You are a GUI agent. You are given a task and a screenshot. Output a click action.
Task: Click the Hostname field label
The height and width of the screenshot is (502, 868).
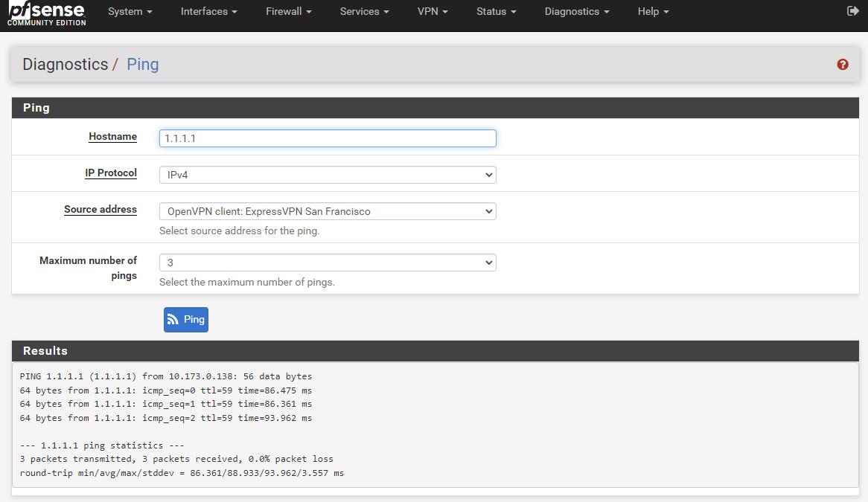(113, 137)
